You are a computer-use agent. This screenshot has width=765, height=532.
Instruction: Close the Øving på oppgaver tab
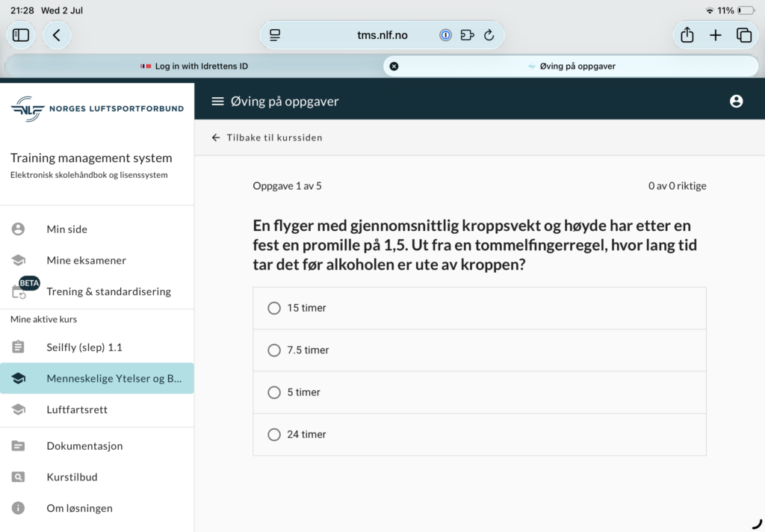coord(394,66)
